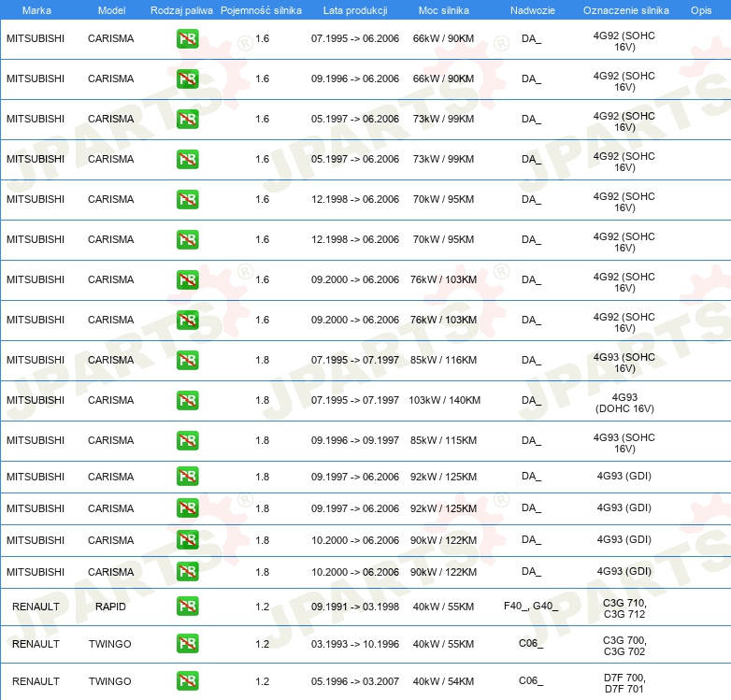Select 4G93 (SOHC 16V) in the 85kW / 115KM row
This screenshot has height=700, width=731.
(x=624, y=443)
